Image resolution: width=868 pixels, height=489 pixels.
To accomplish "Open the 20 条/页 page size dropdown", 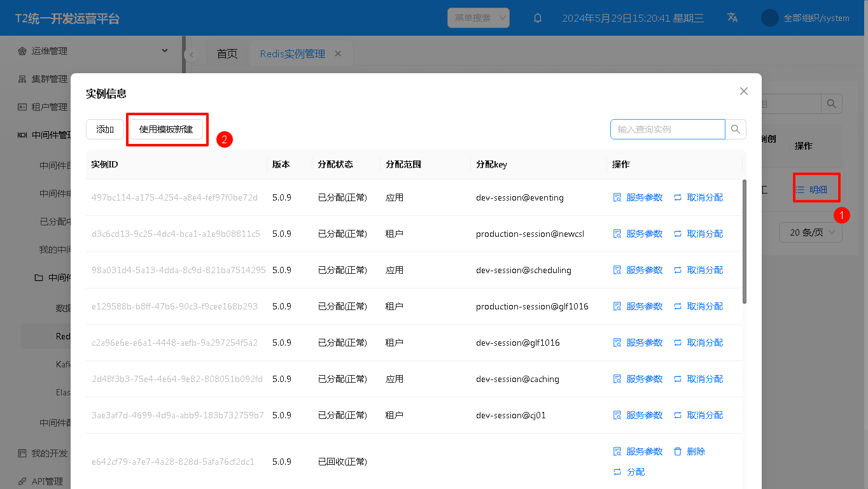I will (x=811, y=232).
